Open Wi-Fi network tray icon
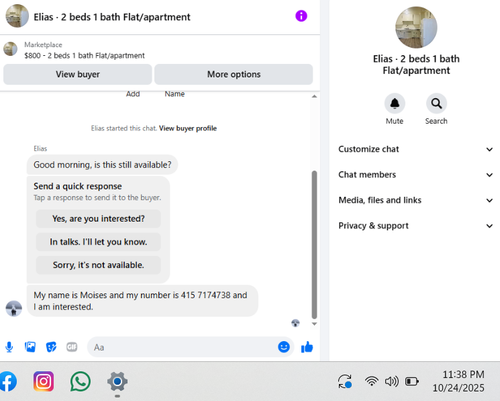Viewport: 500px width, 401px height. tap(371, 381)
